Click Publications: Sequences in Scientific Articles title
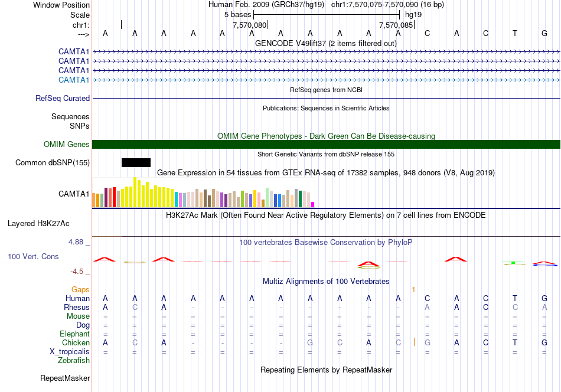561x392 pixels. [x=326, y=108]
